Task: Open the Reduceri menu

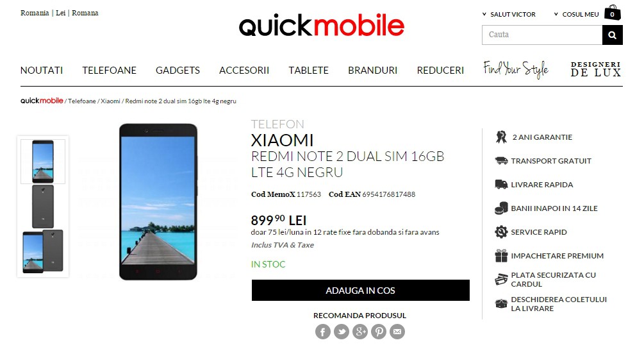Action: (440, 71)
